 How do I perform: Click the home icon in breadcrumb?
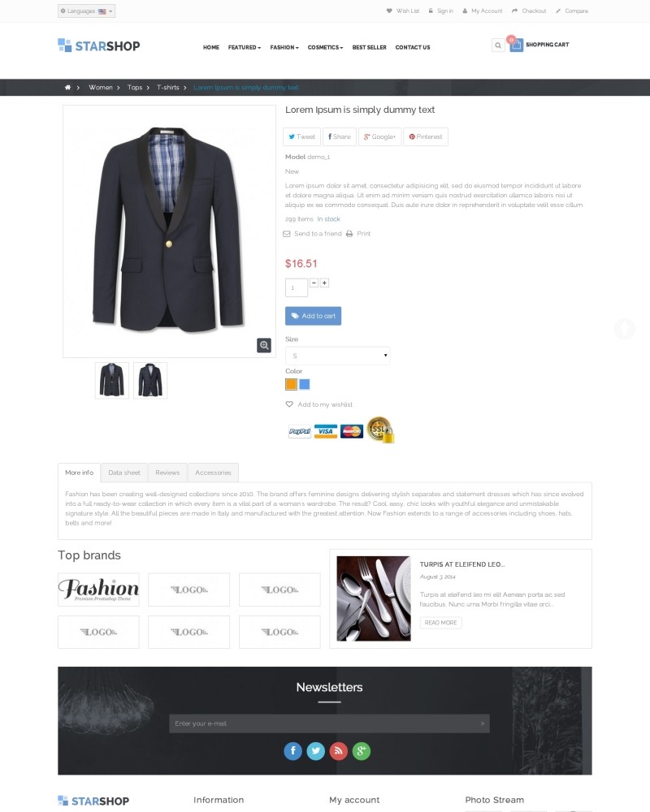(x=67, y=88)
